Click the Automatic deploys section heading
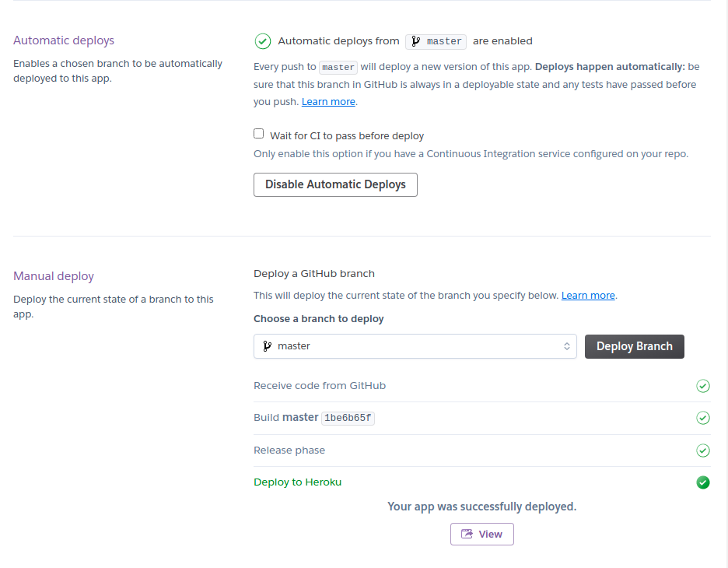 point(64,40)
